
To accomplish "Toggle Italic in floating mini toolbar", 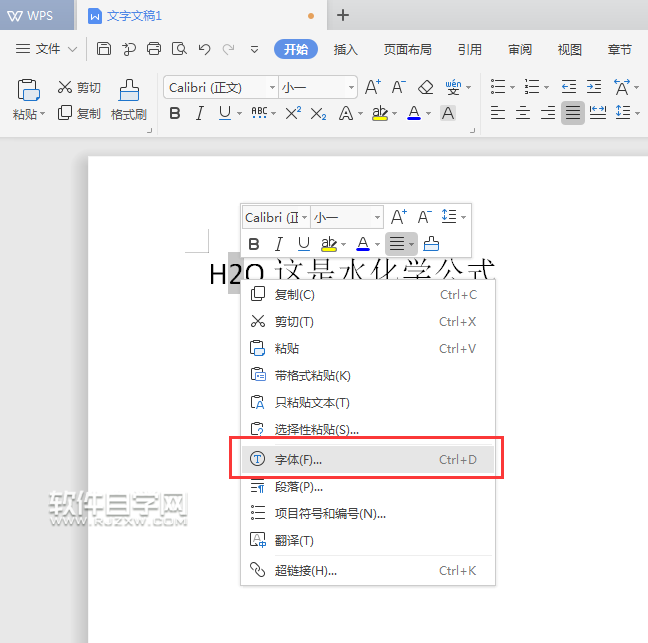I will (x=279, y=244).
